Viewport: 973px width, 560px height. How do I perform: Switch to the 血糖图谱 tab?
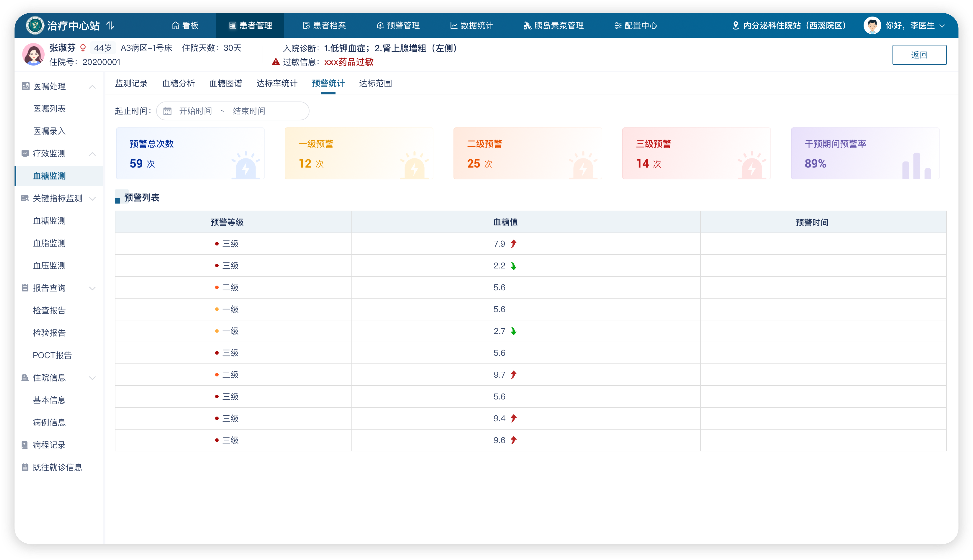pyautogui.click(x=226, y=83)
